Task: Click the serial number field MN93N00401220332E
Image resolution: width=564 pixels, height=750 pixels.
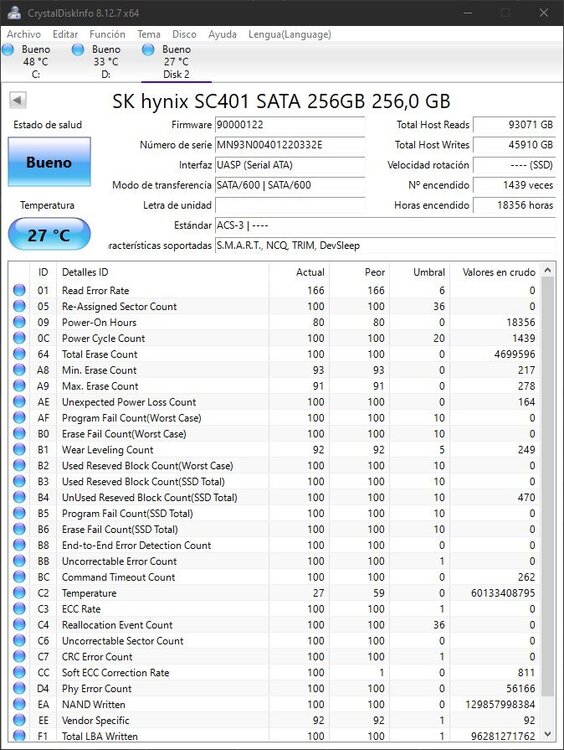Action: coord(290,145)
